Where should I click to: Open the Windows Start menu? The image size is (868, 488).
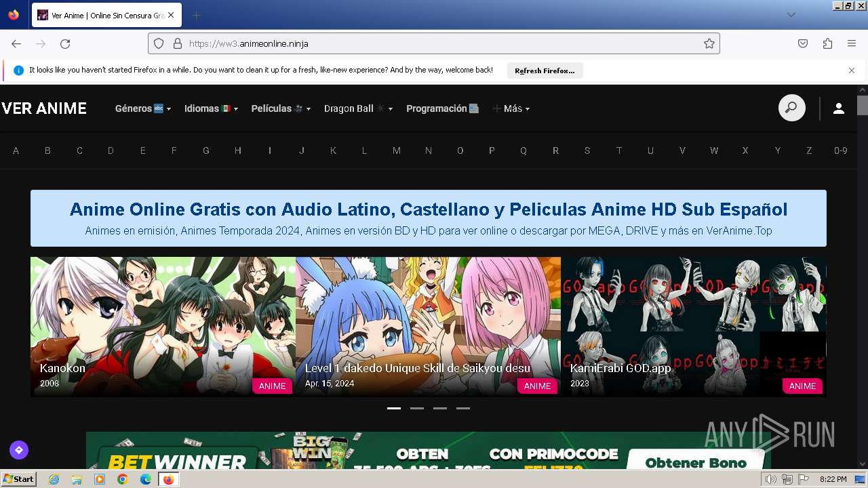(18, 479)
